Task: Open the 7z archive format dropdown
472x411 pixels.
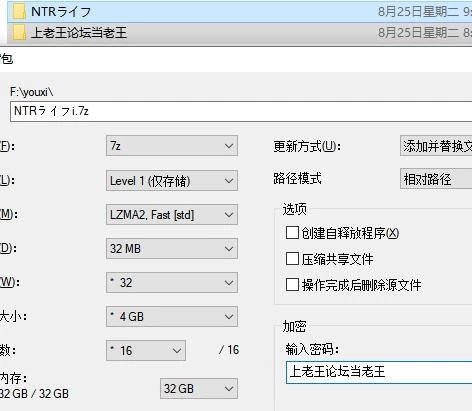Action: click(x=172, y=146)
